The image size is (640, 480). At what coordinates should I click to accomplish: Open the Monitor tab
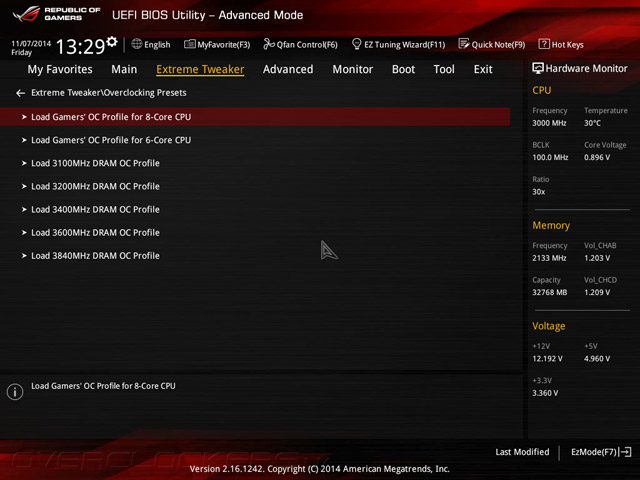[353, 69]
